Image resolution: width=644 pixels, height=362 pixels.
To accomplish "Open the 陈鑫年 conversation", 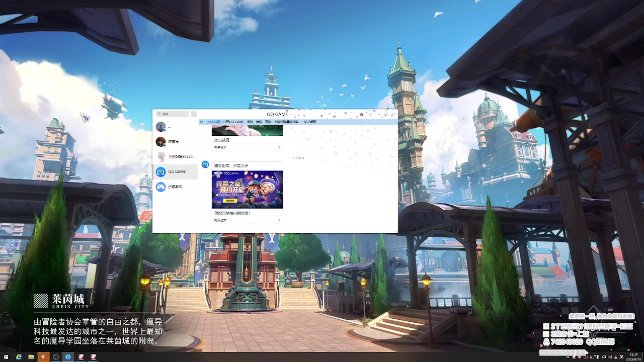I will [x=176, y=142].
